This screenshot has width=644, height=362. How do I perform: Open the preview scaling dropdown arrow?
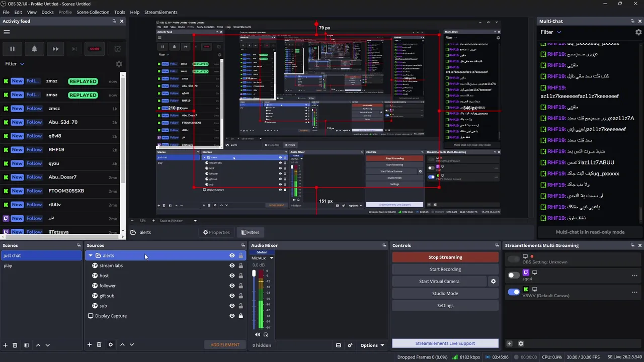tap(195, 221)
